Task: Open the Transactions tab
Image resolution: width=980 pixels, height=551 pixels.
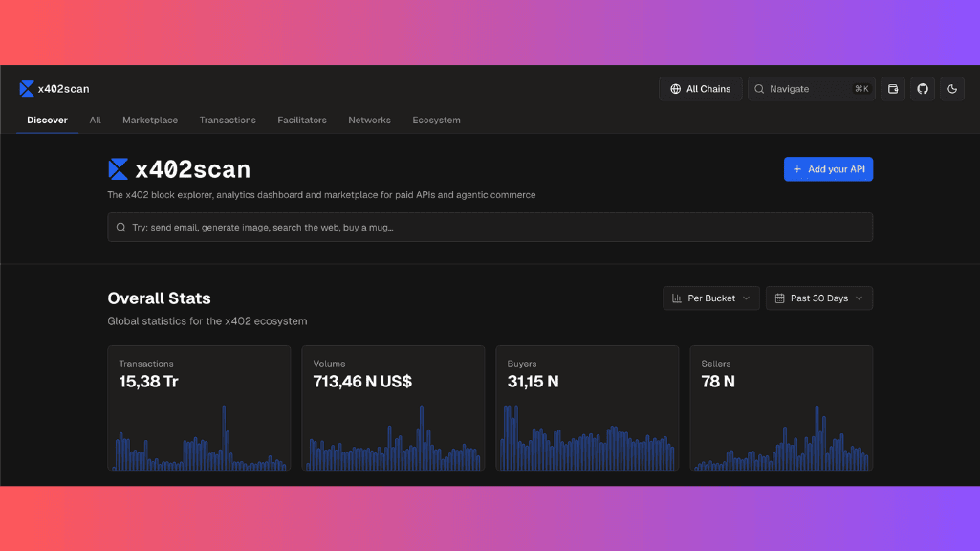Action: (228, 121)
